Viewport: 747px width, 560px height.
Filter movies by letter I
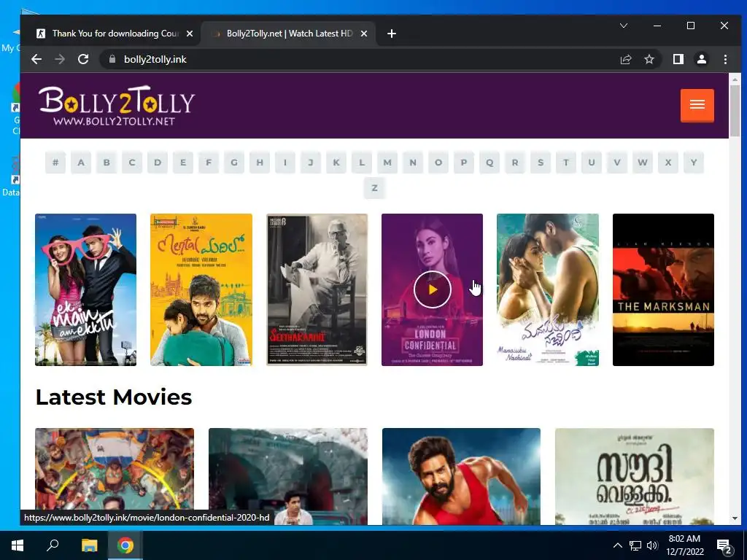tap(285, 163)
